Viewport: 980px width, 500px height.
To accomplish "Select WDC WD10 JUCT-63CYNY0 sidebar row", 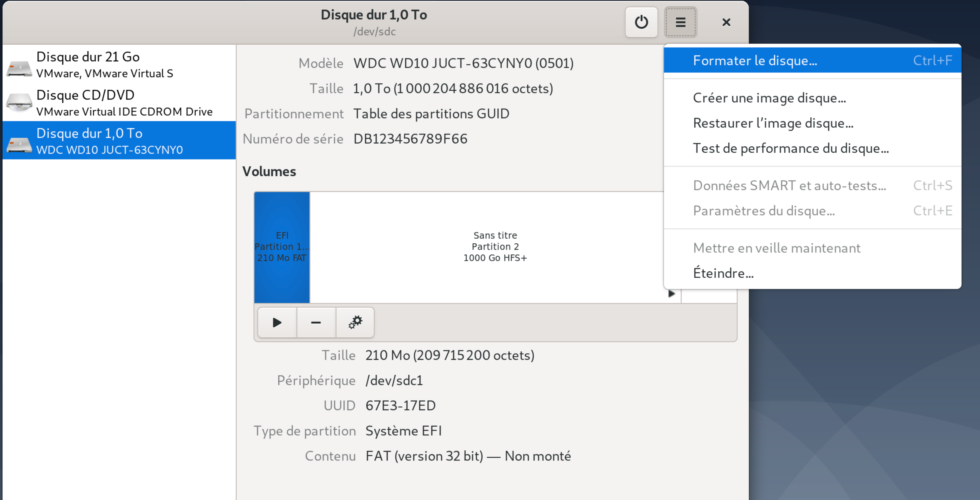I will coord(119,140).
